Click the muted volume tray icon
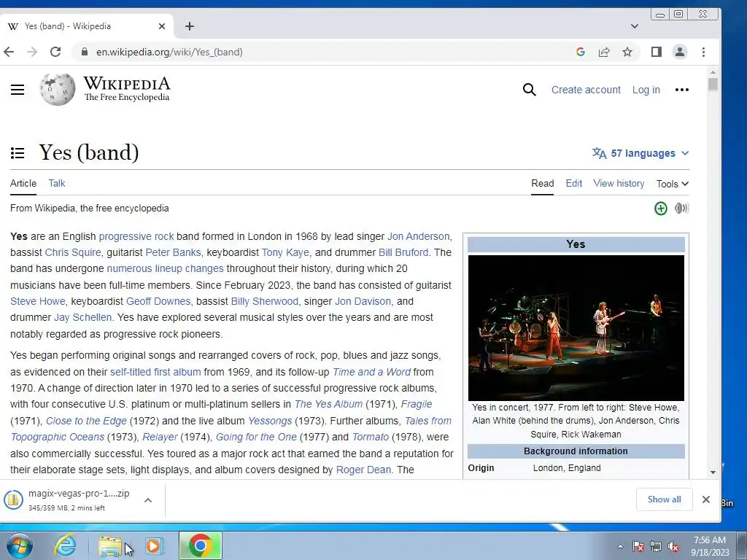Viewport: 747px width, 560px height. pyautogui.click(x=673, y=547)
